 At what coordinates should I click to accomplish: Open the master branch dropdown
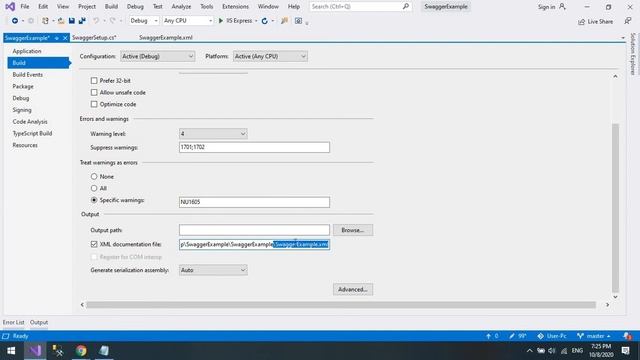(594, 336)
